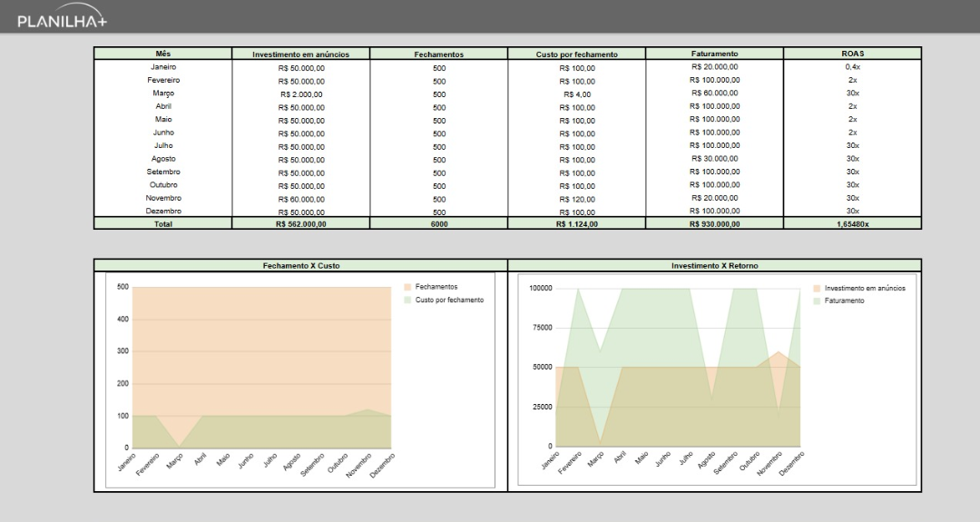Screen dimensions: 980x522
Task: Click the Custo por fechamento legend swatch
Action: pos(407,300)
